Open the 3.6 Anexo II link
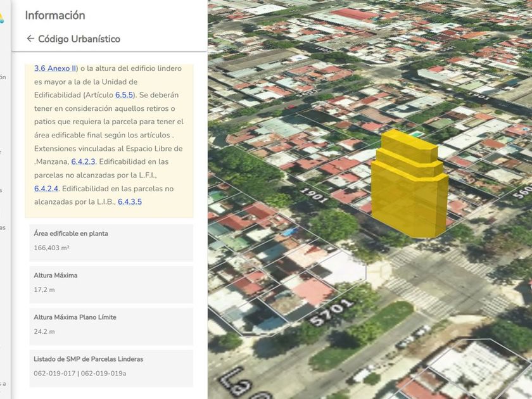 pos(55,68)
